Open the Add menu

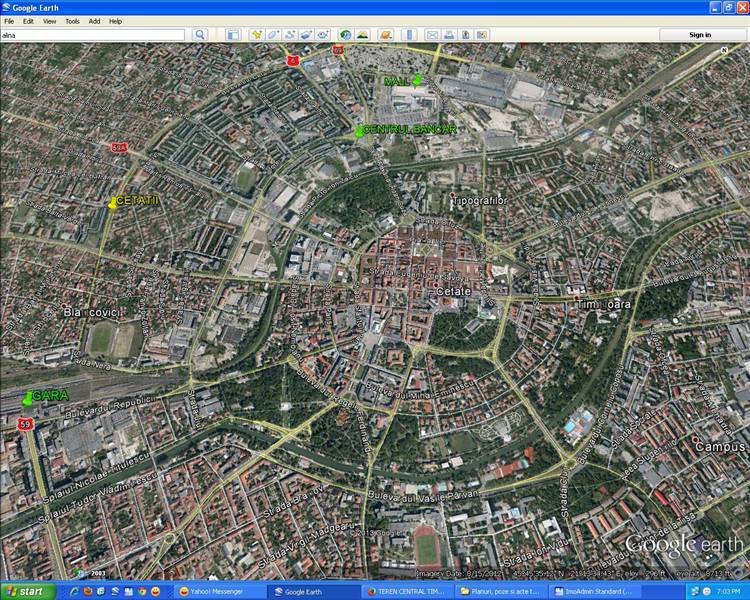94,21
